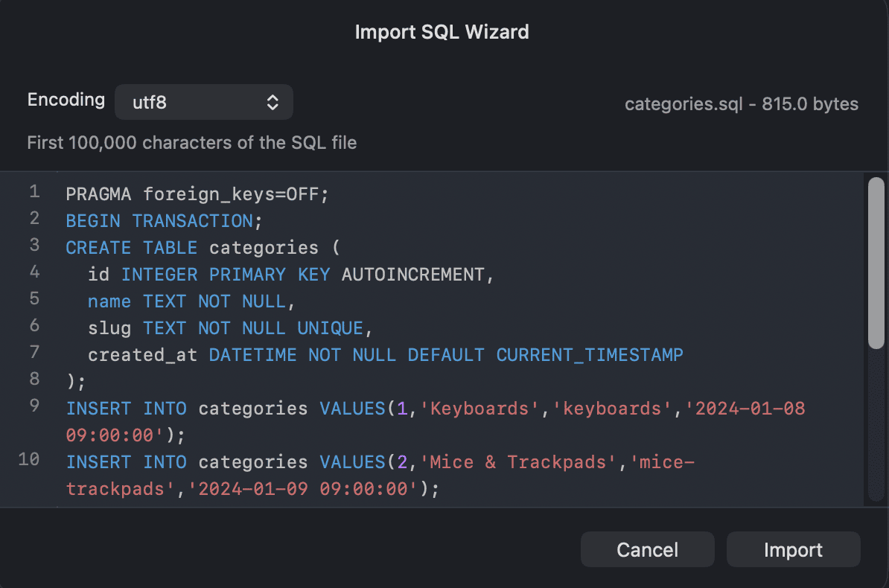Viewport: 889px width, 588px height.
Task: Click line number 5 in the gutter
Action: [x=34, y=298]
